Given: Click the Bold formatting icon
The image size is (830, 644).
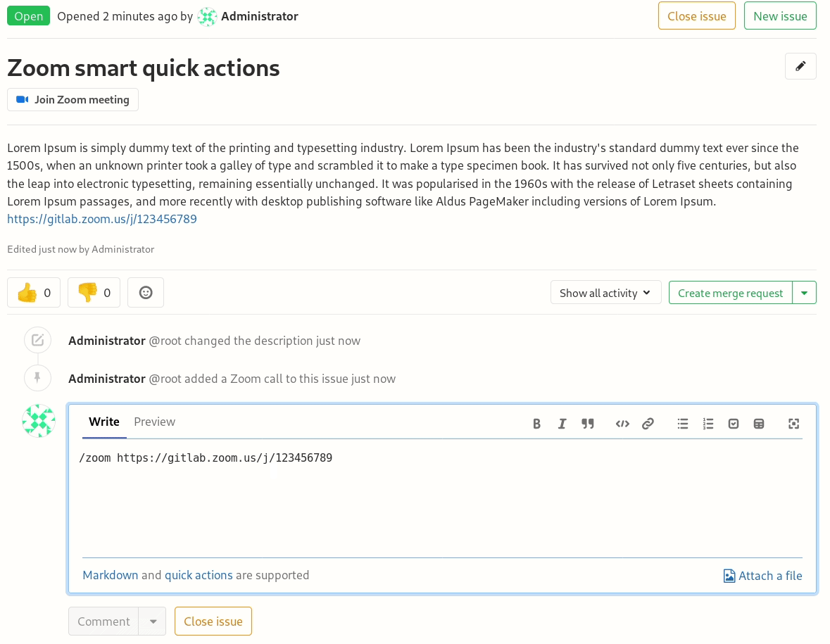Looking at the screenshot, I should (536, 424).
